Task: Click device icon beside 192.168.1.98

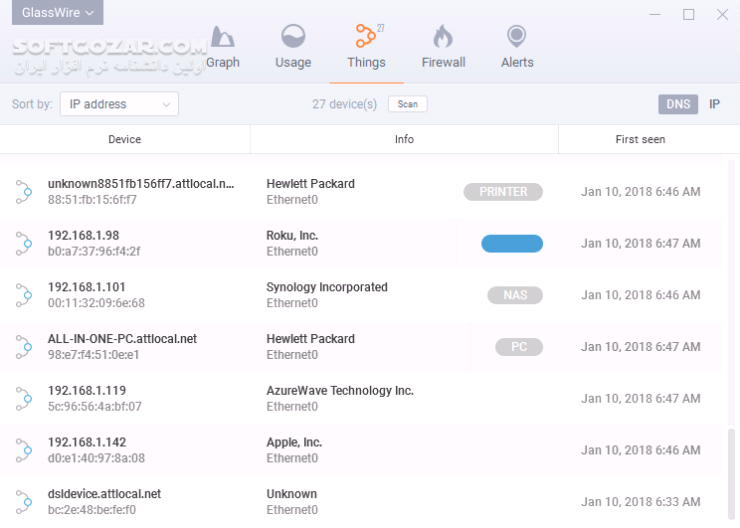Action: tap(24, 243)
